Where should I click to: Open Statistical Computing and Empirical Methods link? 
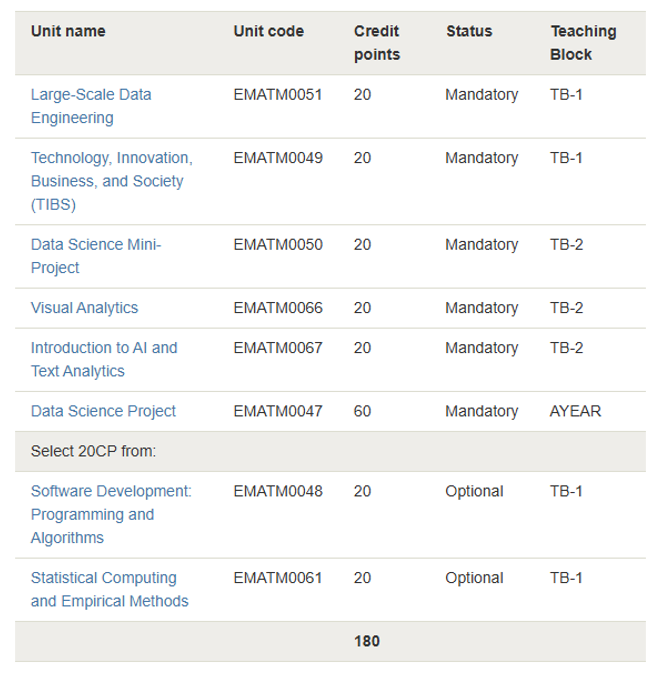pos(110,589)
